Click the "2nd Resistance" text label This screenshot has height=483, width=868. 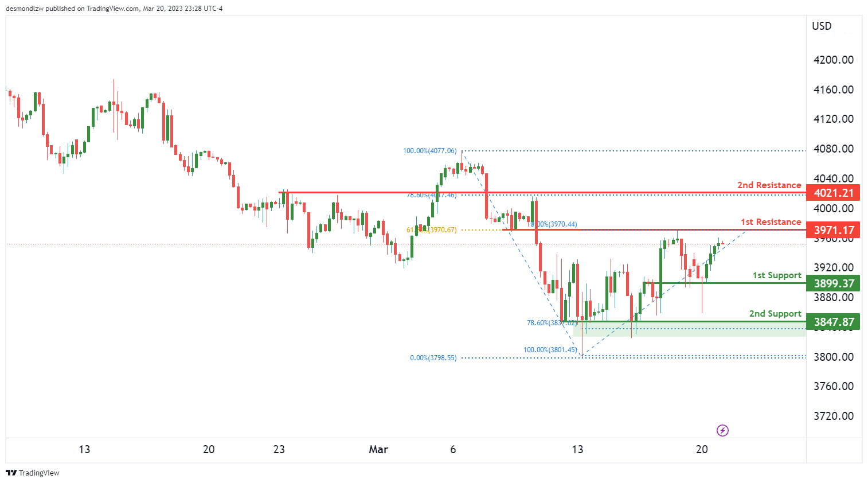pyautogui.click(x=769, y=185)
